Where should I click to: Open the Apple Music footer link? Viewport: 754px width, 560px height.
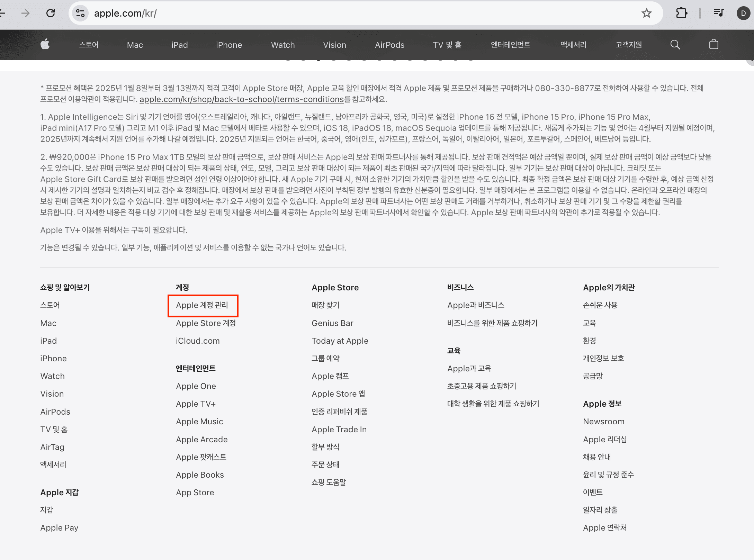(199, 422)
